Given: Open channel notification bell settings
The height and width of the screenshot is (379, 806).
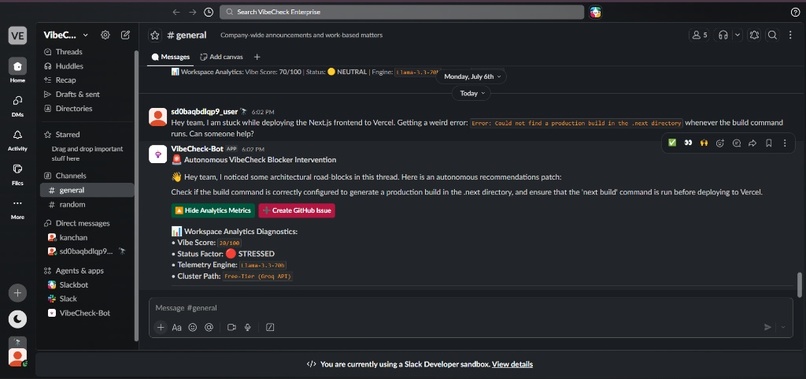Looking at the screenshot, I should [754, 35].
